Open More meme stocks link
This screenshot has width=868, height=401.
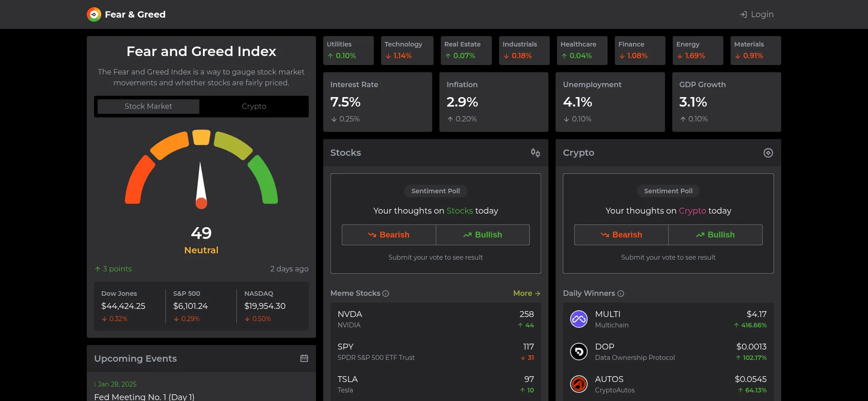526,293
